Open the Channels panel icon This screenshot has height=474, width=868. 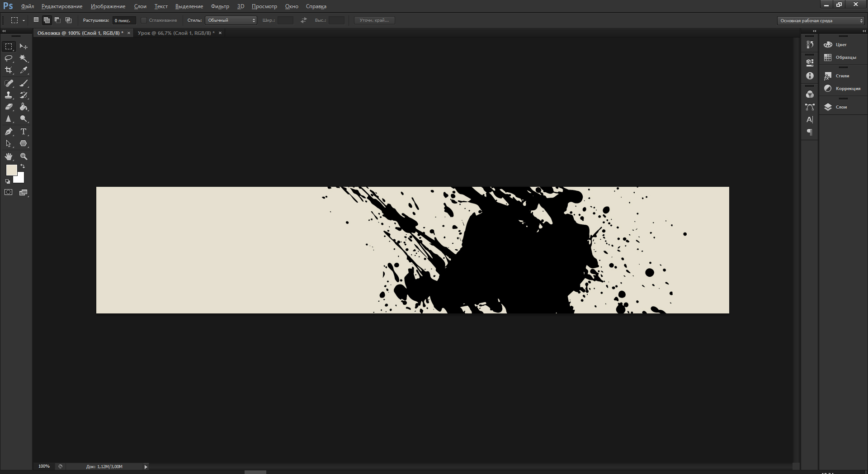pos(810,94)
